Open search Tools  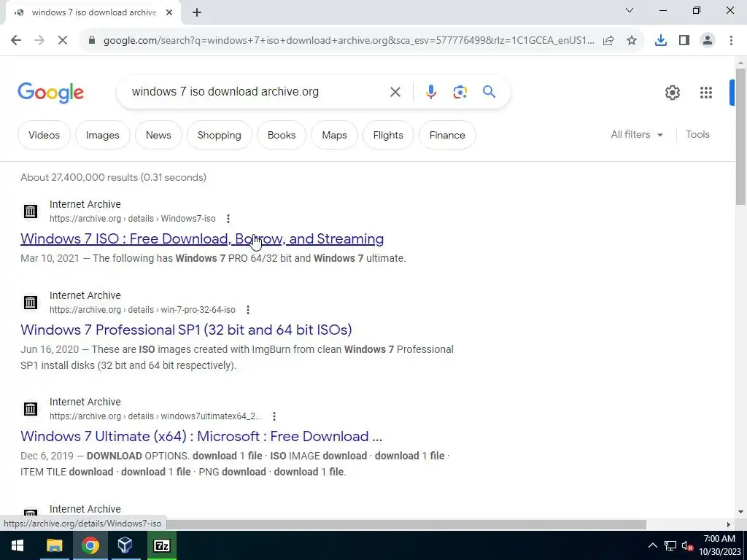(x=697, y=135)
